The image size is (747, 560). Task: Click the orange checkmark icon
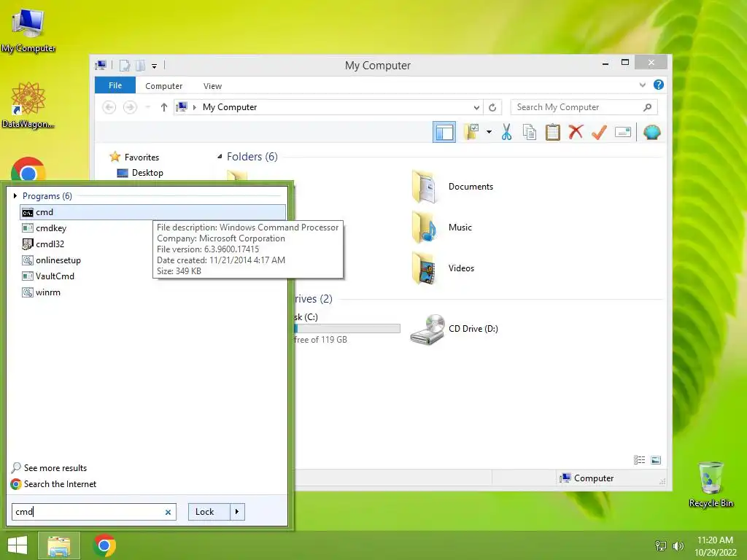599,132
